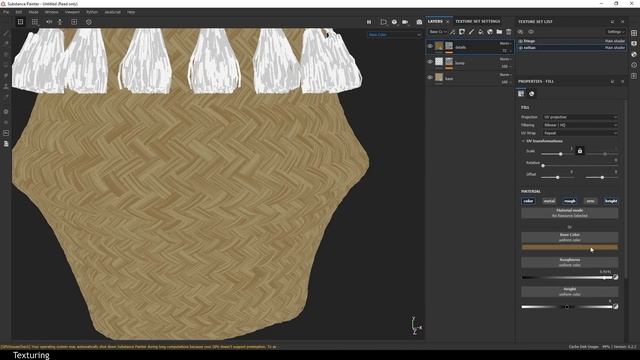The height and width of the screenshot is (360, 640).
Task: Click the Roughness slider track
Action: point(567,278)
